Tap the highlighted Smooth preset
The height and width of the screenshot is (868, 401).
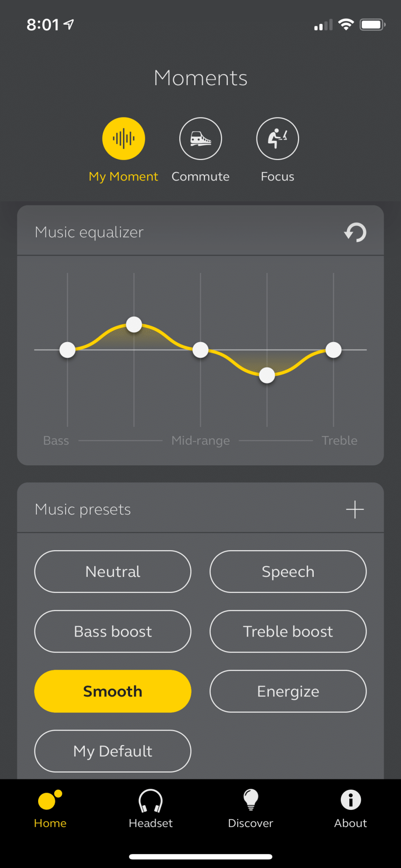113,691
